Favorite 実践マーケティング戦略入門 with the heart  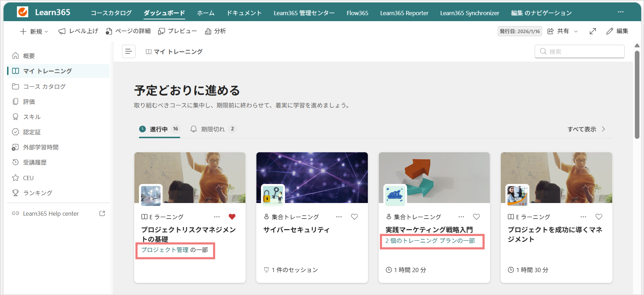[476, 217]
